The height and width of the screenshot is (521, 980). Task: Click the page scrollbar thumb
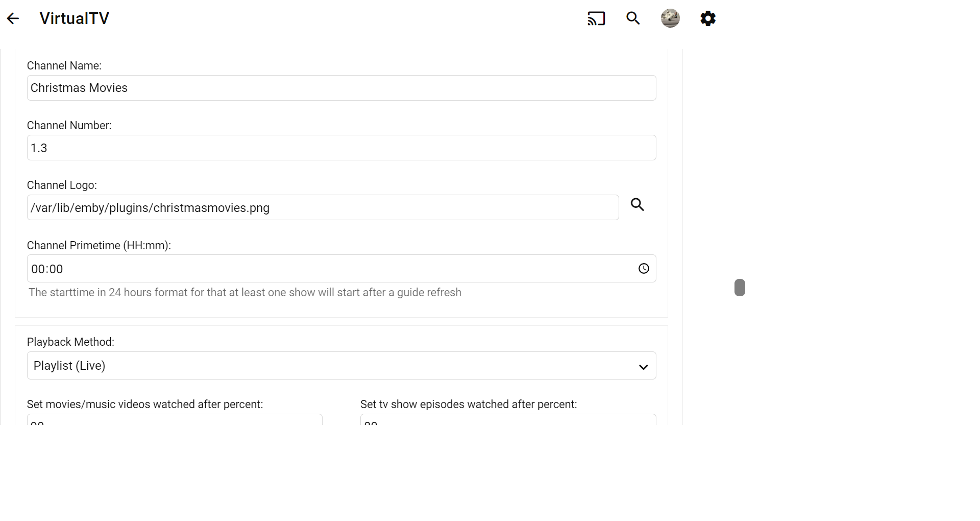740,288
